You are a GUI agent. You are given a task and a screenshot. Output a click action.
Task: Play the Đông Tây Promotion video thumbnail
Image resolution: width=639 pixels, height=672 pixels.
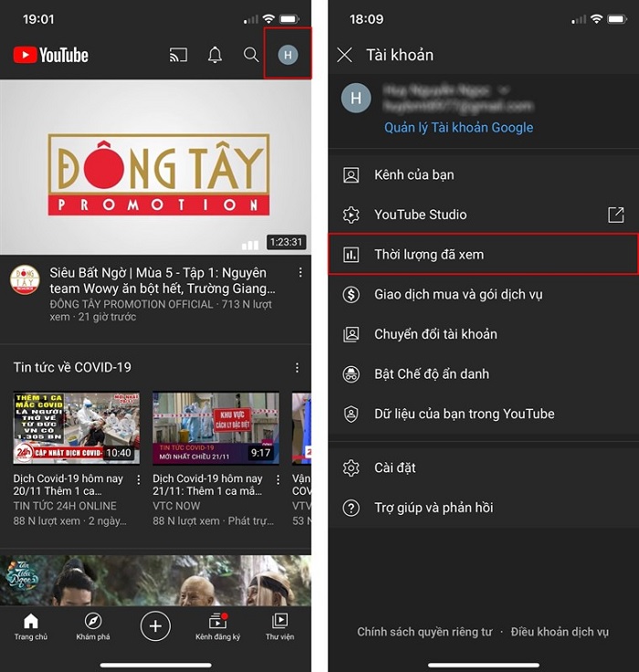tap(155, 167)
